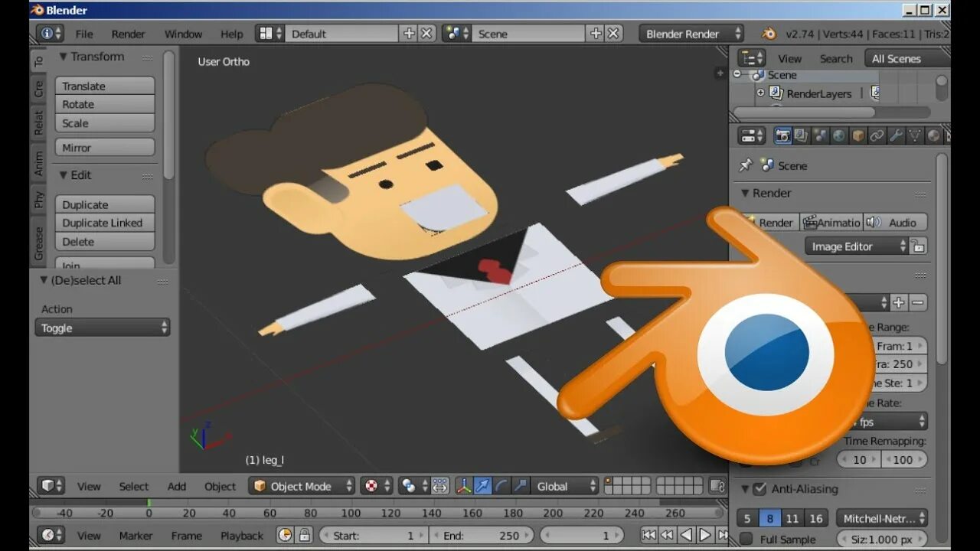Open the timeline Playback menu
980x551 pixels.
point(242,535)
